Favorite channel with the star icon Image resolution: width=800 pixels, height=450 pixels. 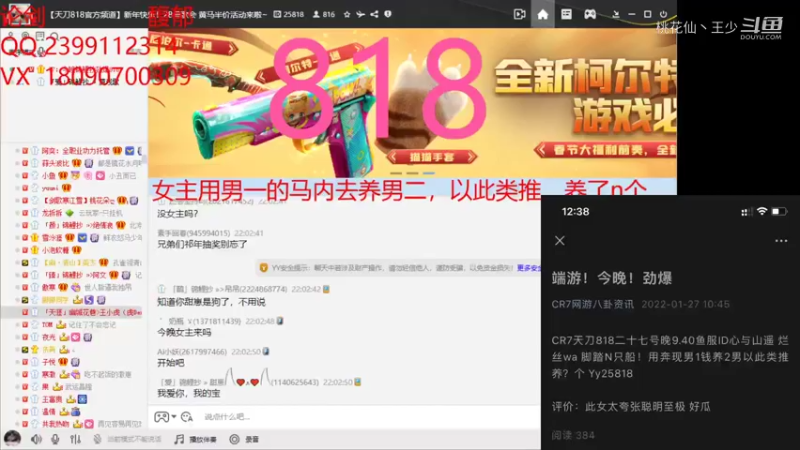(347, 14)
